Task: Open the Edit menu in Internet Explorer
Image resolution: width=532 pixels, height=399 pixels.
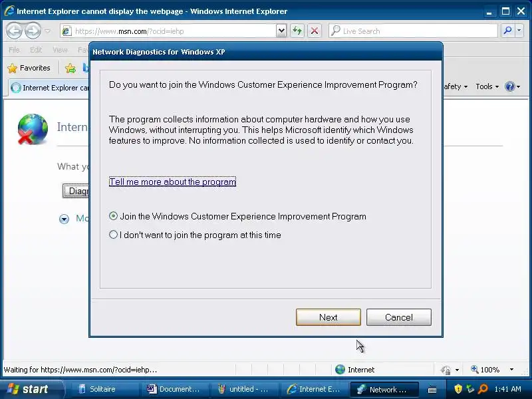Action: pos(36,51)
